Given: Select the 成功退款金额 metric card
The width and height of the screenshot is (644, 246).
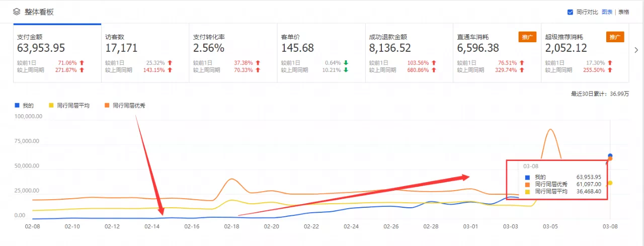Looking at the screenshot, I should [409, 53].
